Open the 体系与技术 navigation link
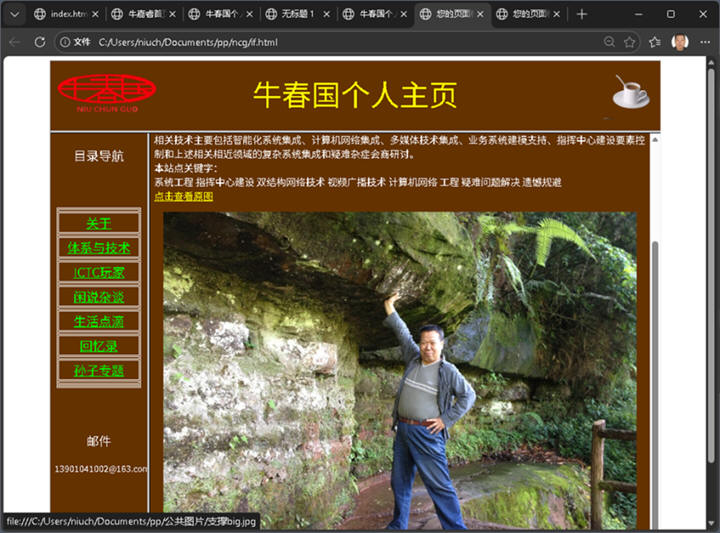 coord(99,248)
